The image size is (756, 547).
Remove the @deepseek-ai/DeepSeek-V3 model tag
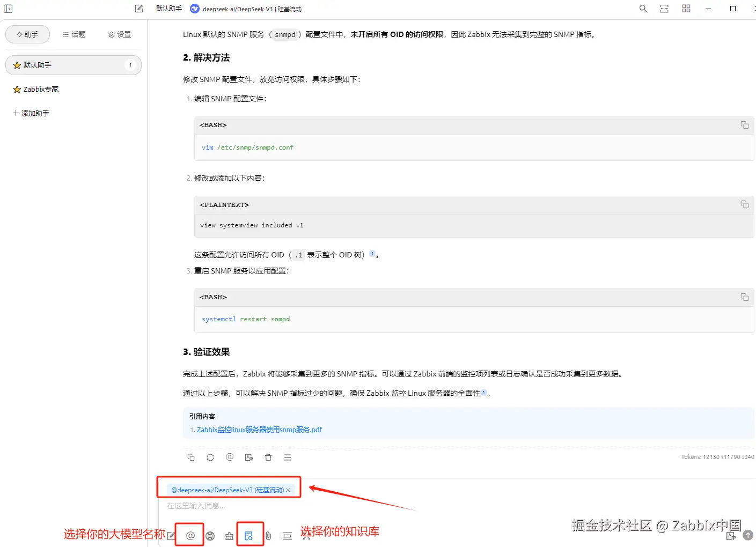(x=288, y=490)
